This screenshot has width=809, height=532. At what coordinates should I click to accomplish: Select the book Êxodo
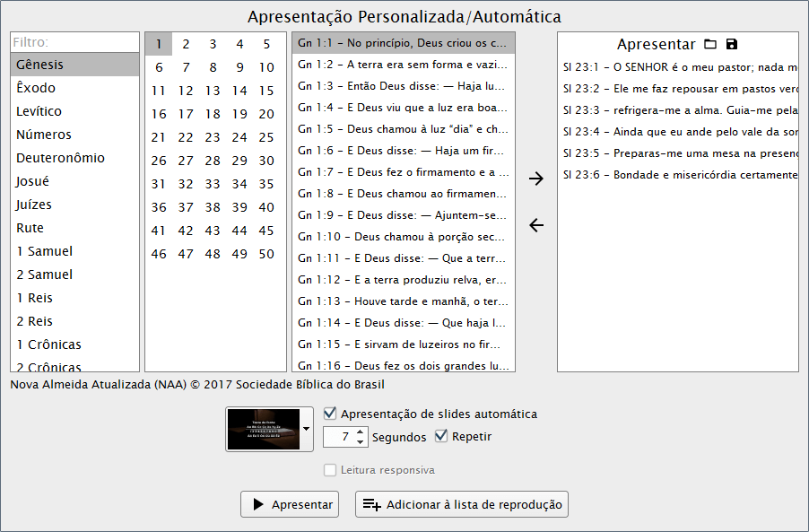pyautogui.click(x=36, y=88)
